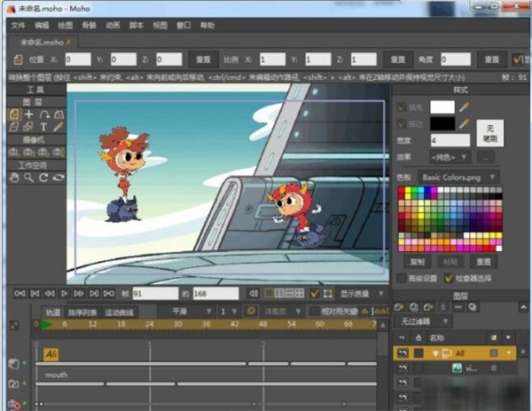Open the effect dropdown in Style panel

click(450, 157)
